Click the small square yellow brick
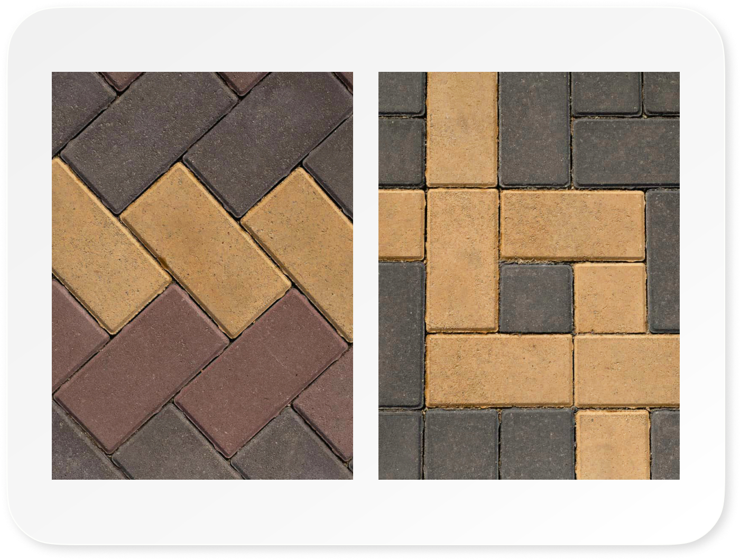The image size is (740, 560). pos(609,298)
